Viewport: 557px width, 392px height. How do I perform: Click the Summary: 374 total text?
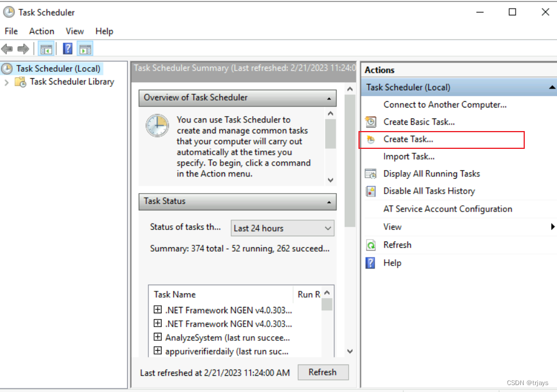239,248
